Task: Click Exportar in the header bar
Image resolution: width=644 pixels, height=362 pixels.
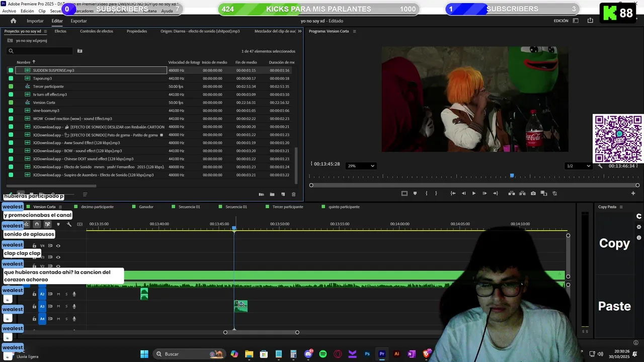Action: (78, 21)
